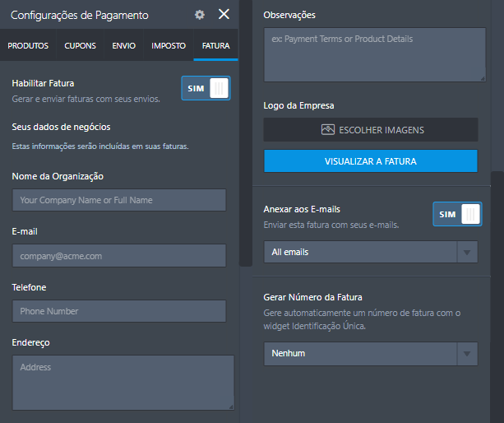
Task: Click the Nome da Organização input field
Action: [119, 200]
